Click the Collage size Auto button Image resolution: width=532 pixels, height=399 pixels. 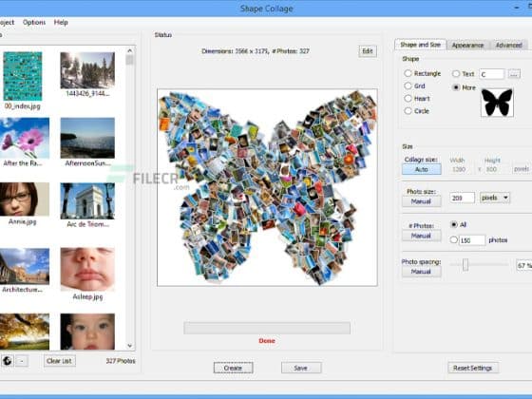click(422, 169)
